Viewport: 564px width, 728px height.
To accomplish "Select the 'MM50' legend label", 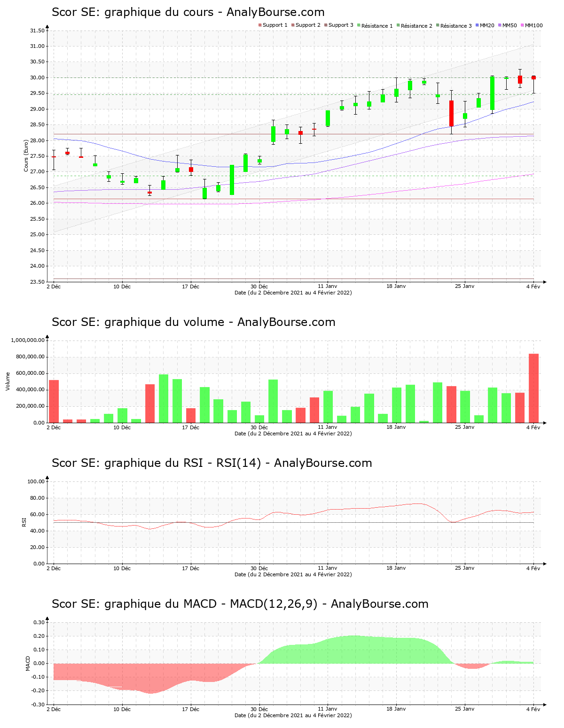I will click(509, 25).
